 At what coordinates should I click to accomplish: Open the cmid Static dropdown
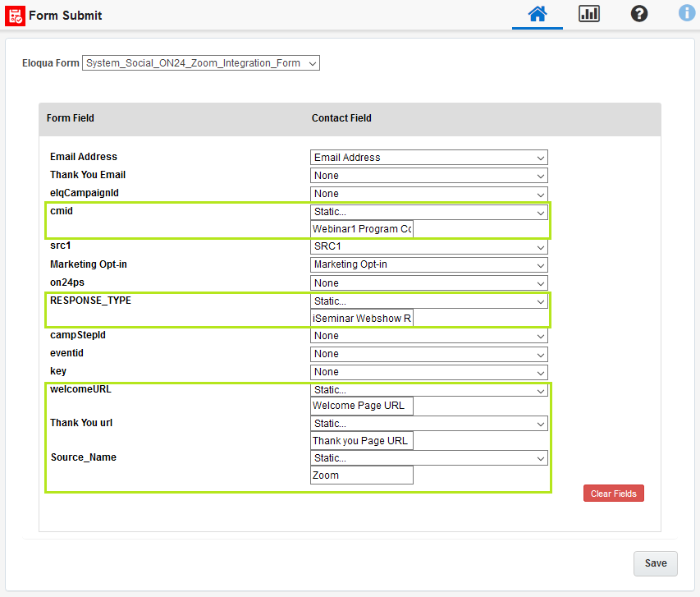click(428, 213)
